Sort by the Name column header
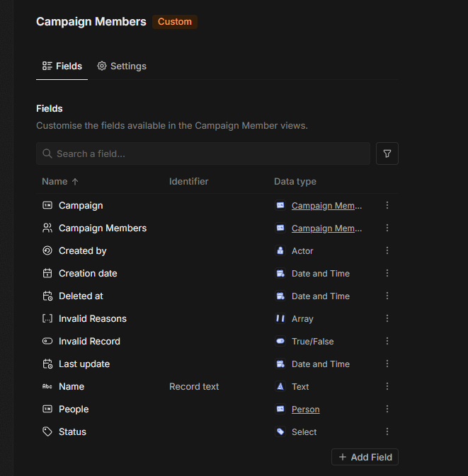The image size is (468, 476). 55,182
